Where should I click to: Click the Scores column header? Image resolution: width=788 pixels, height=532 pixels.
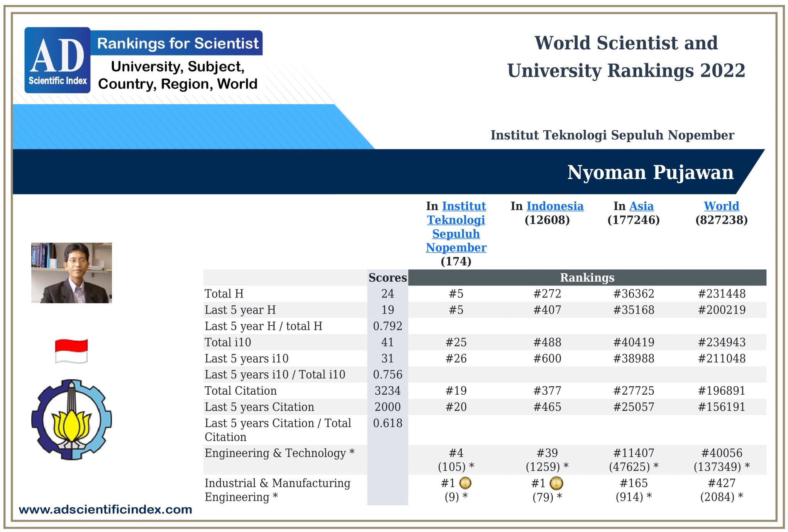tap(388, 277)
